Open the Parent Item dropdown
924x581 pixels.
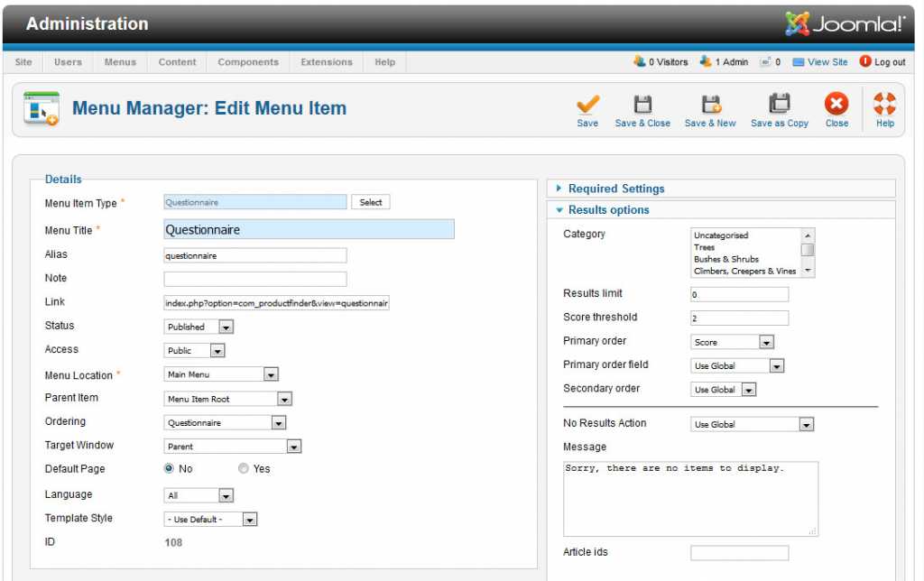(227, 399)
